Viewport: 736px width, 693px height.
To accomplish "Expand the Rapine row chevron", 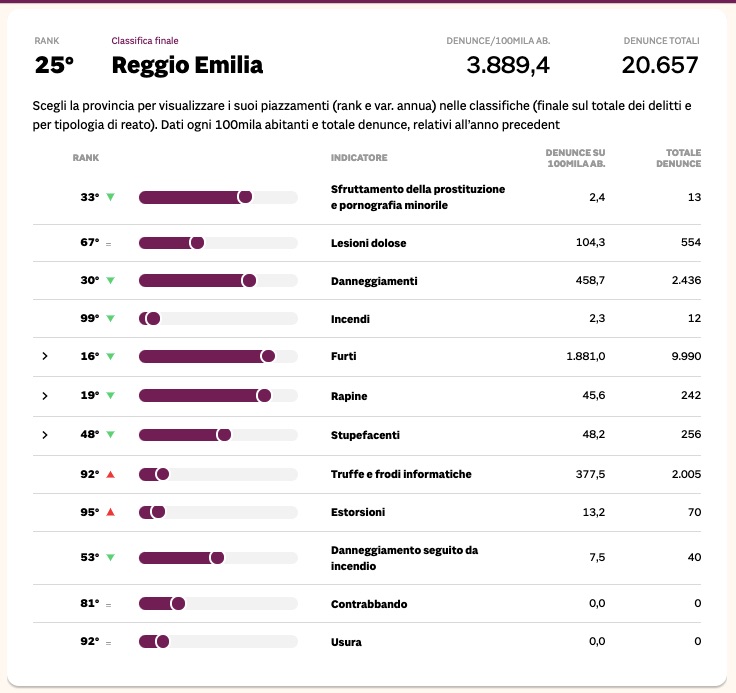I will click(45, 396).
